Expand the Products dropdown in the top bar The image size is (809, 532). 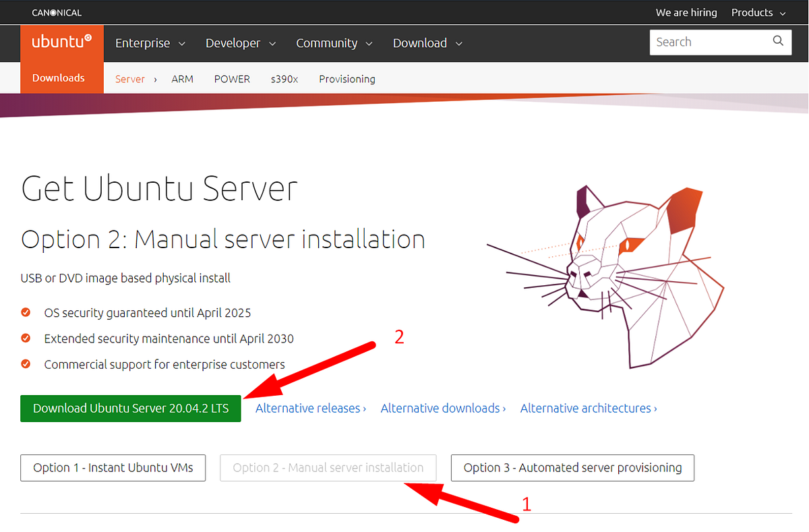752,11
